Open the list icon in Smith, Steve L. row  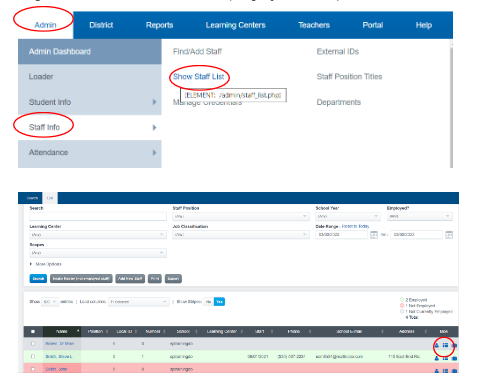[445, 358]
